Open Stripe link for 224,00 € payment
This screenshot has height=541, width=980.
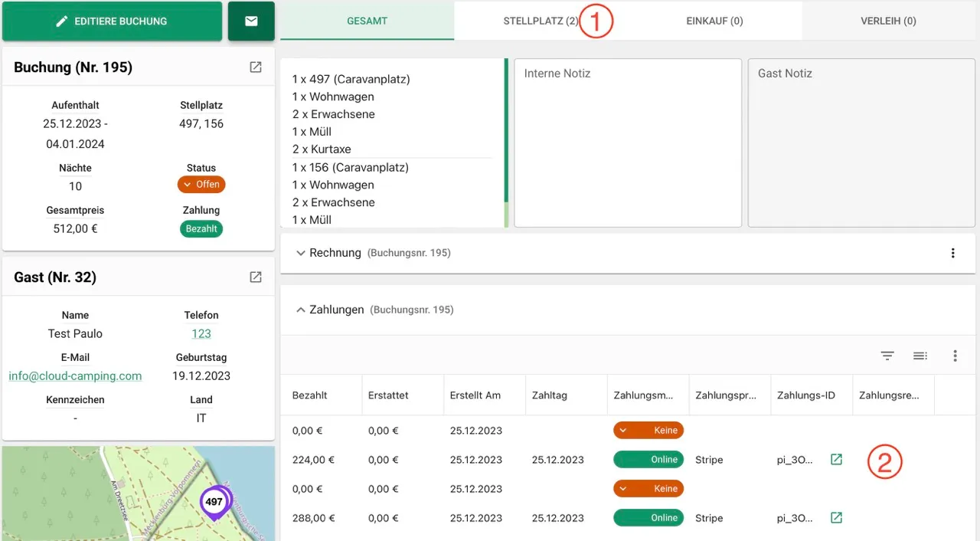point(836,460)
